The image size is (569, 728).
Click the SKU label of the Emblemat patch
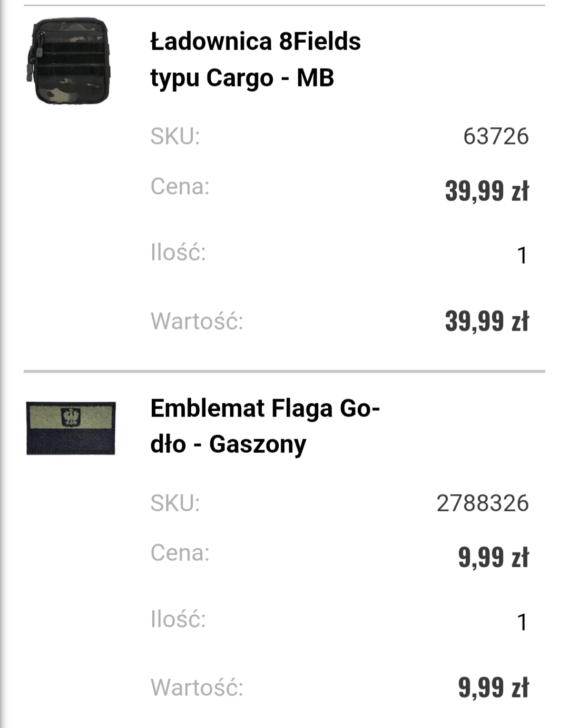(175, 503)
